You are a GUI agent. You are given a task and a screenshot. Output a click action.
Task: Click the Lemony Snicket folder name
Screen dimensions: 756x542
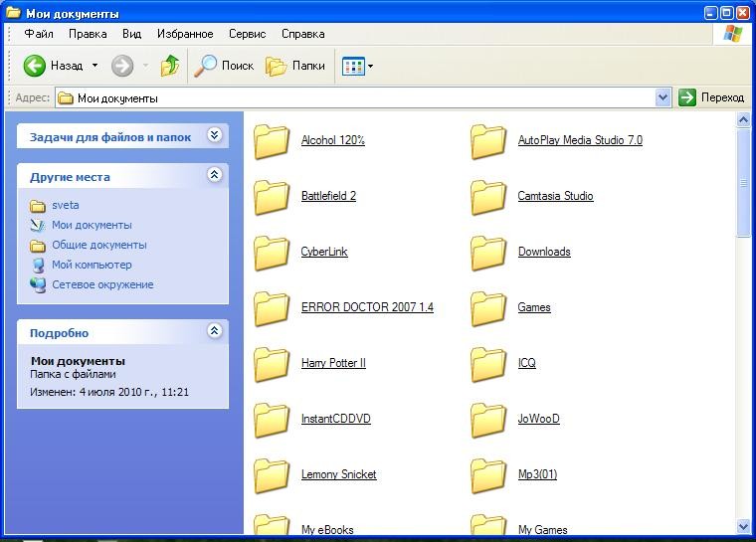tap(339, 474)
